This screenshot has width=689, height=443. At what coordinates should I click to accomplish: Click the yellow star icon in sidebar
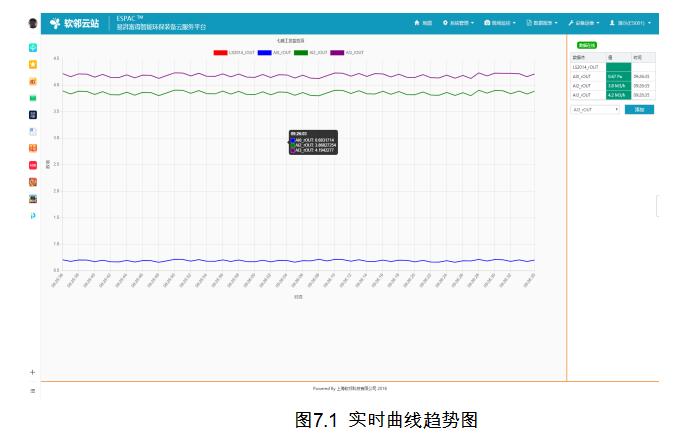point(33,64)
